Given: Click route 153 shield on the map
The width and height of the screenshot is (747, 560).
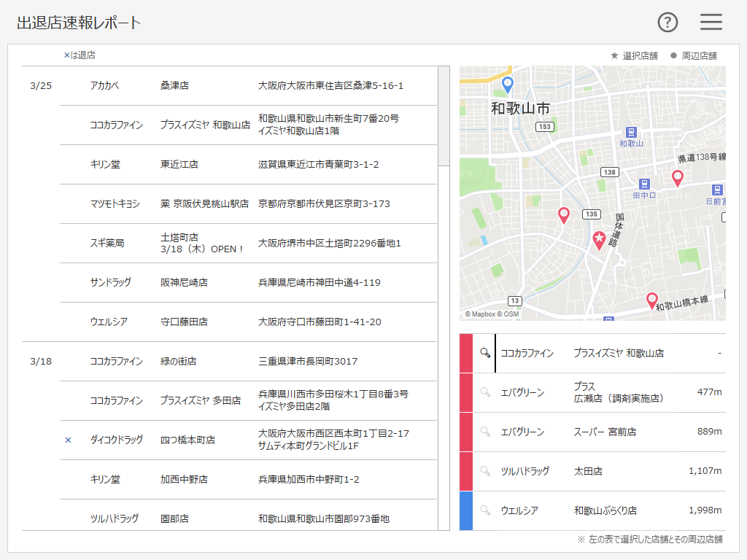Looking at the screenshot, I should coord(545,127).
